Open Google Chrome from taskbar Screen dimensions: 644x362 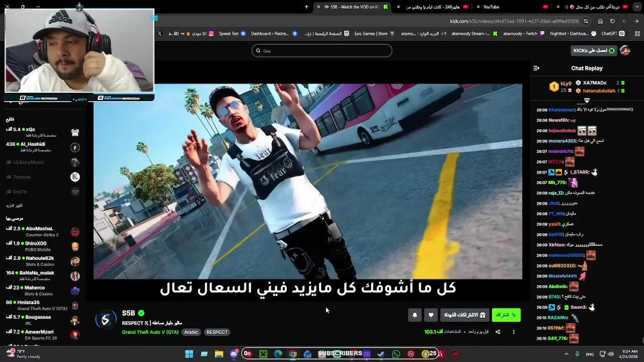point(293,354)
